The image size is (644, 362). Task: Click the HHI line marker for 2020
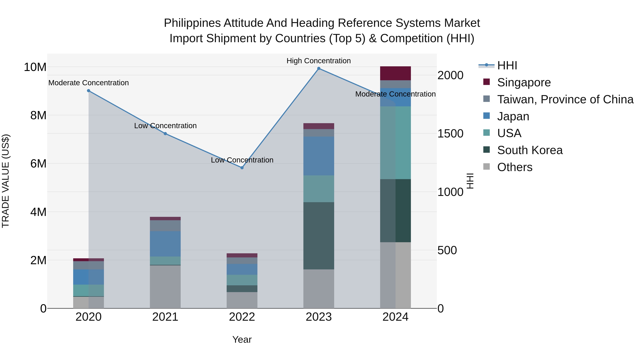[x=89, y=91]
